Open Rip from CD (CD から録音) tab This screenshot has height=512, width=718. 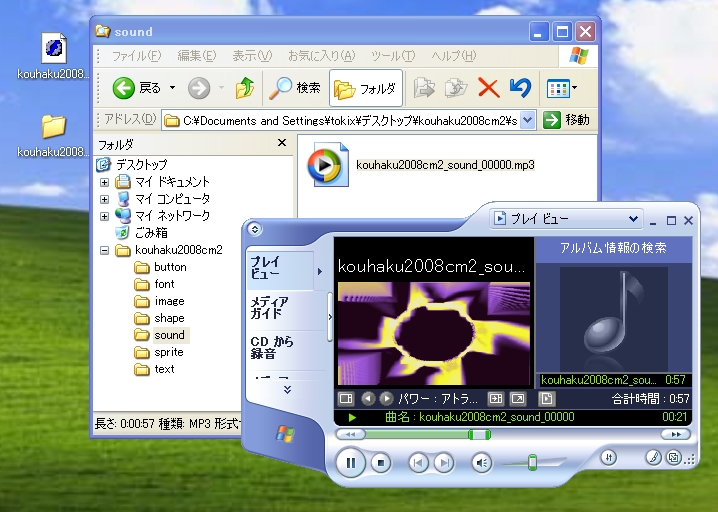point(280,348)
